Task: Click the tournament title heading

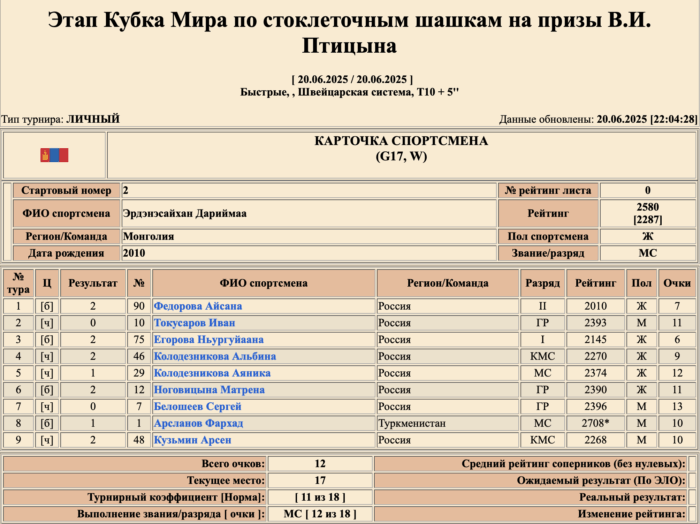Action: (349, 32)
